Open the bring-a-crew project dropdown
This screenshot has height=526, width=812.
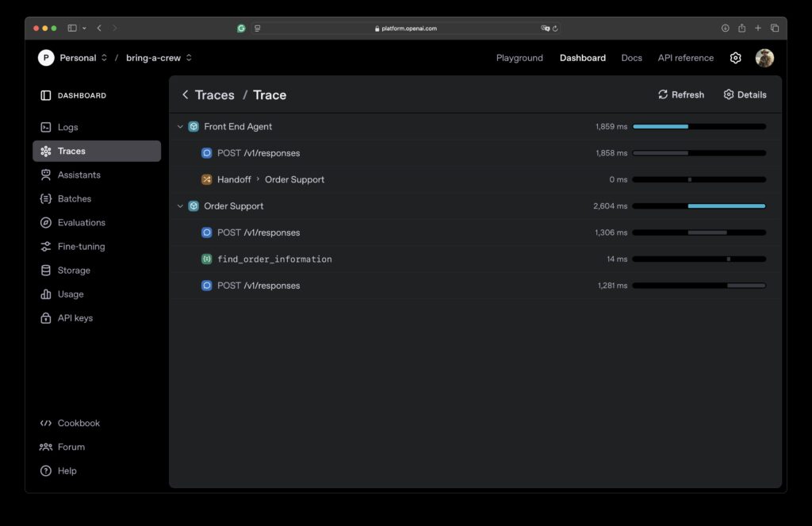[x=159, y=58]
